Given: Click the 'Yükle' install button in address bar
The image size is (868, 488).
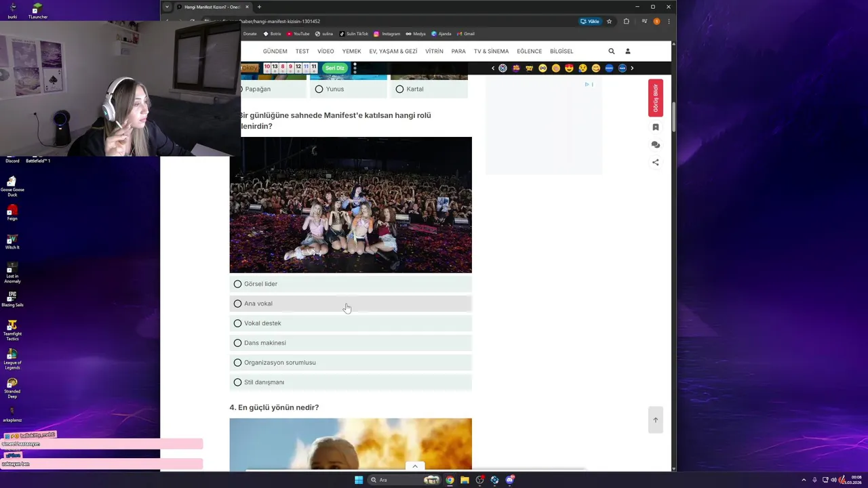Looking at the screenshot, I should 590,21.
